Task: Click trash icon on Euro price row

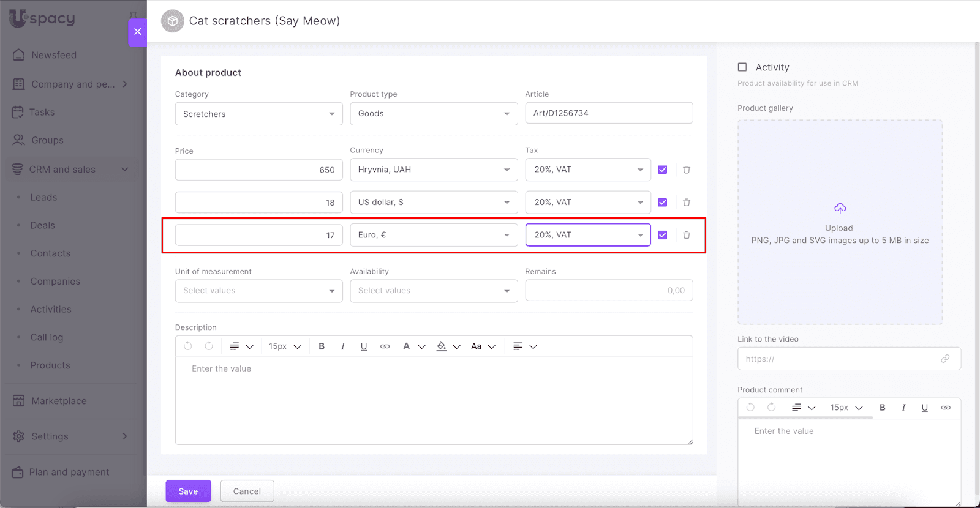Action: (x=687, y=235)
